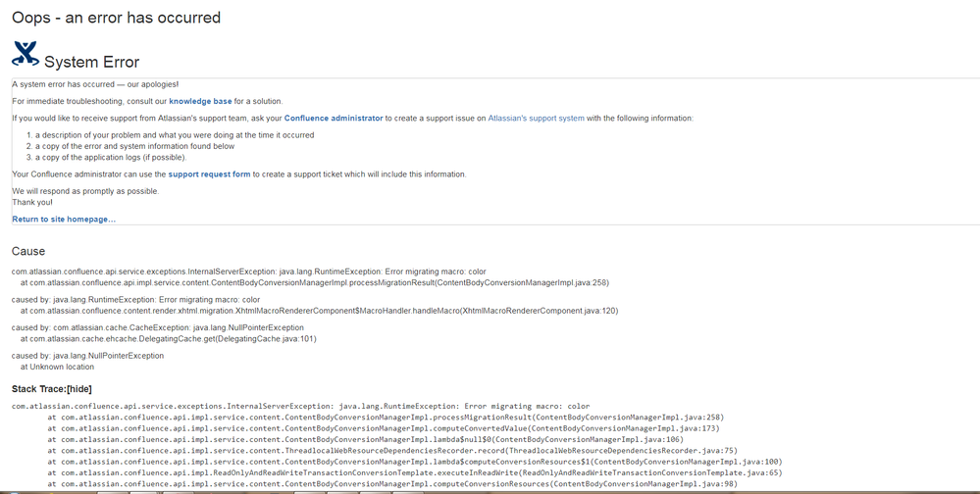
Task: Click stack trace line ThreadlocalWebResourceDependenciesRecorder.record
Action: (392, 451)
